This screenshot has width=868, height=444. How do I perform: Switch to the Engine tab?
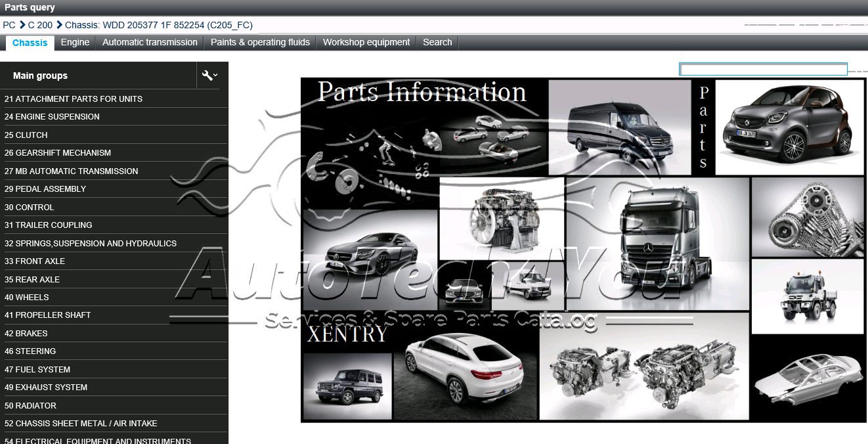pos(75,42)
